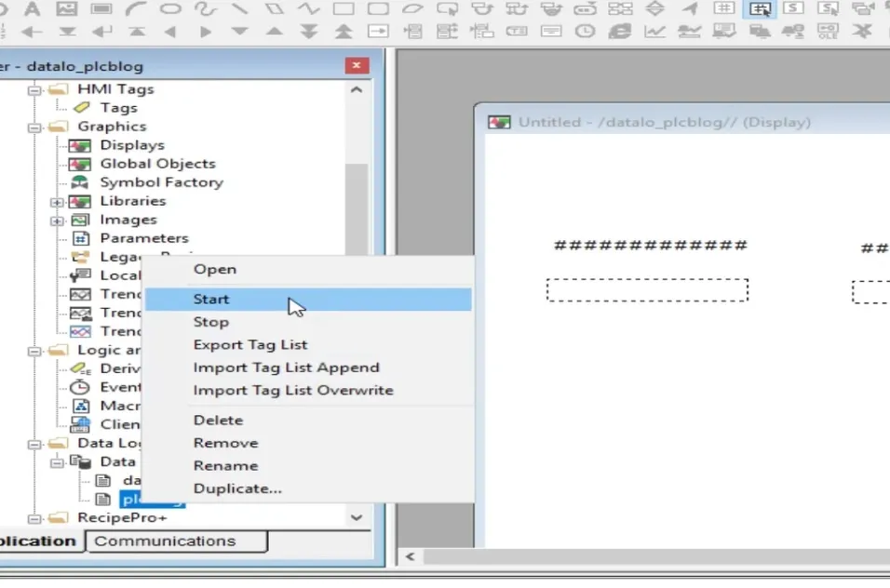Select the String Display tool
Viewport: 890px width, 588px height.
point(793,8)
